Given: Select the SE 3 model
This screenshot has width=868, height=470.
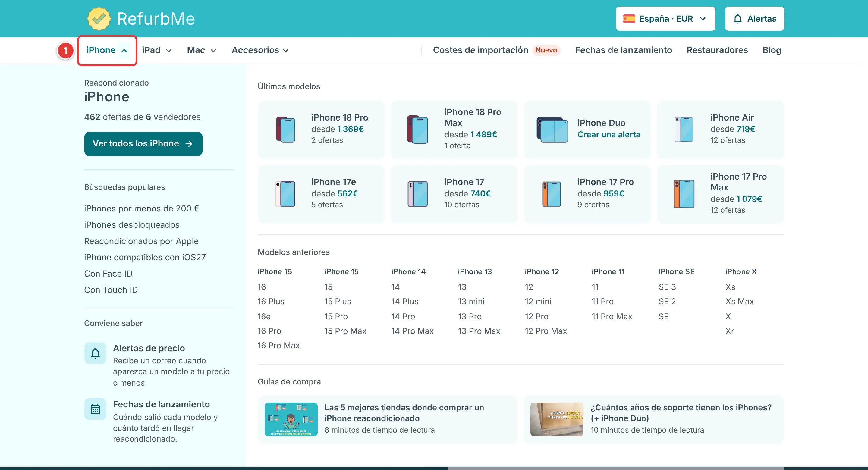Looking at the screenshot, I should point(667,287).
